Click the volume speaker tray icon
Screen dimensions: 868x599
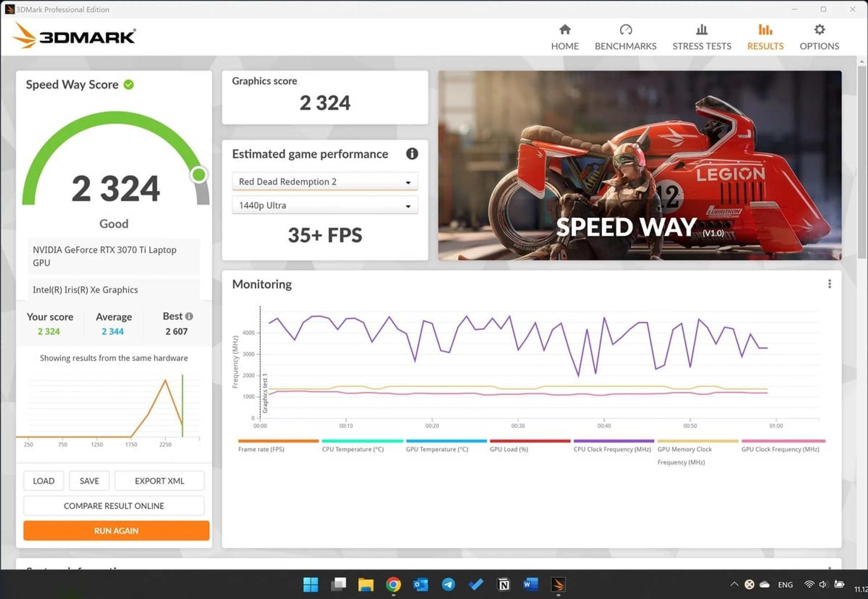[823, 584]
